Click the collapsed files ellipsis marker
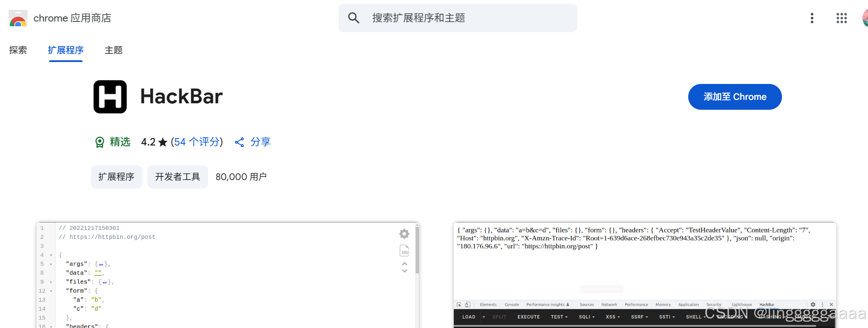The height and width of the screenshot is (328, 868). click(x=105, y=282)
